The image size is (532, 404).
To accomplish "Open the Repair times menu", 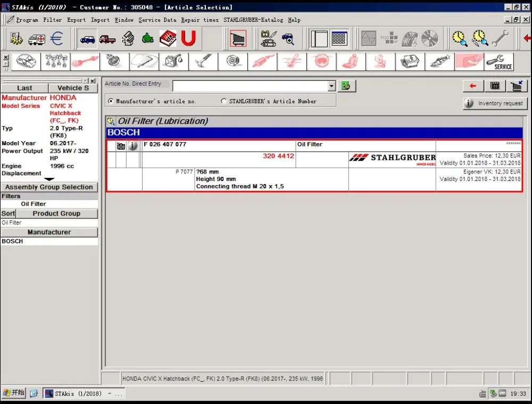I will coord(200,20).
